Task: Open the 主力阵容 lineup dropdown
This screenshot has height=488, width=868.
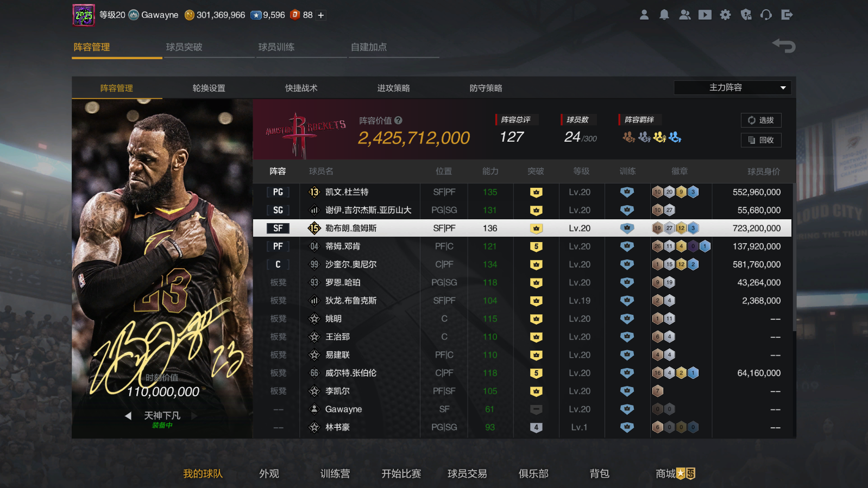Action: pos(732,87)
